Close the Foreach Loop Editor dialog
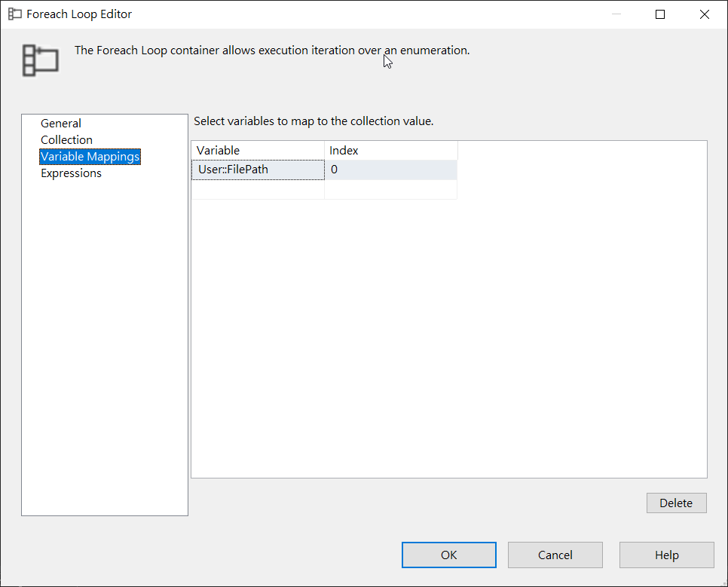This screenshot has width=728, height=587. point(704,14)
